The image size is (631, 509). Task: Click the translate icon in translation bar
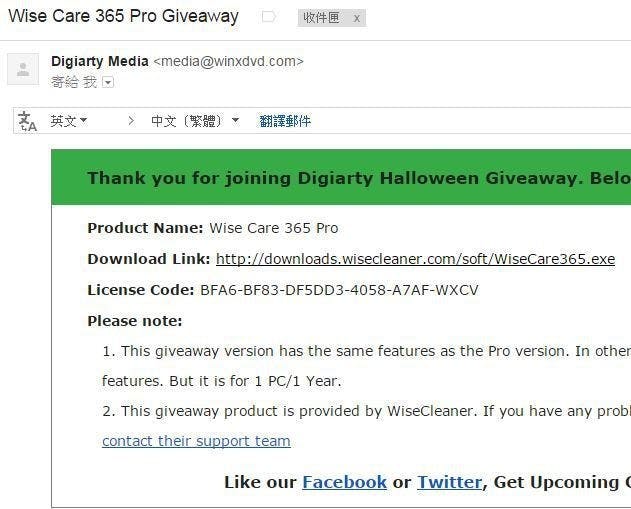pos(27,121)
